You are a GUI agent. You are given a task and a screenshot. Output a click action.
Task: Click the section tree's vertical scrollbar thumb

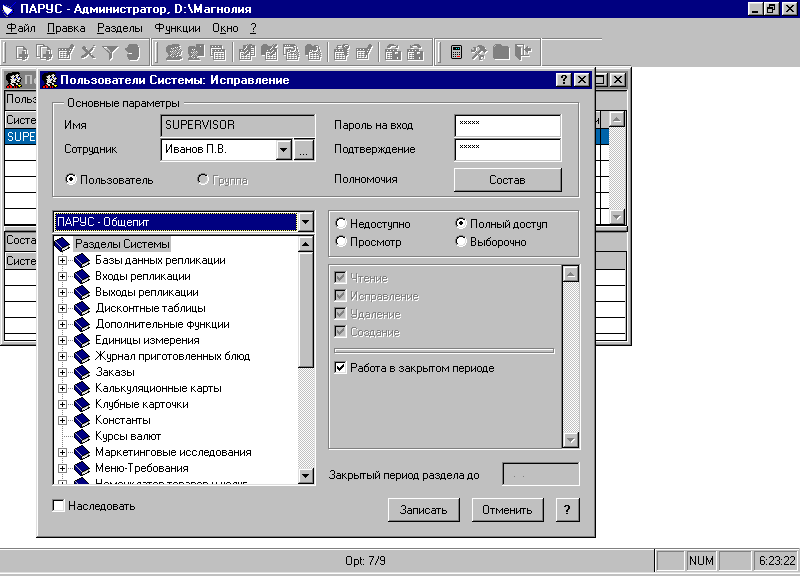306,309
